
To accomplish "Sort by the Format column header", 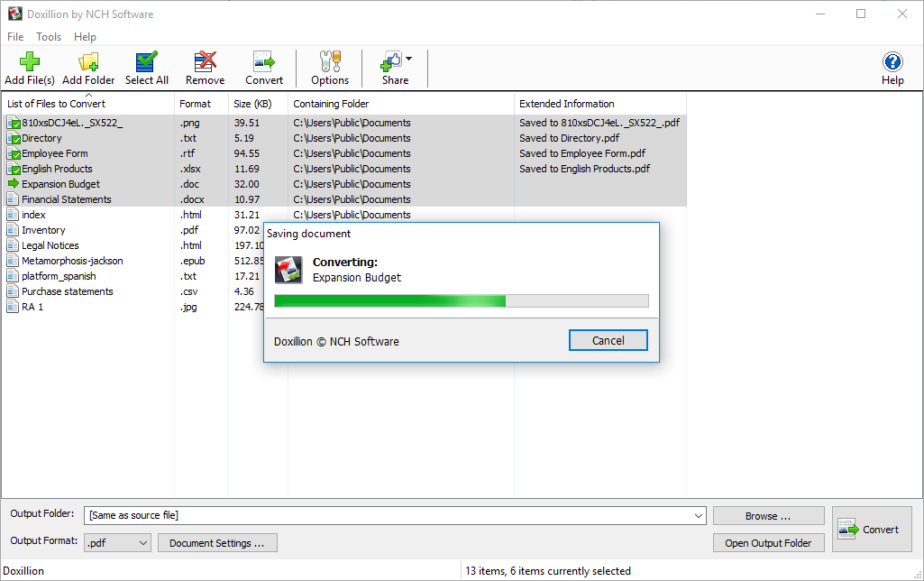I will point(202,104).
